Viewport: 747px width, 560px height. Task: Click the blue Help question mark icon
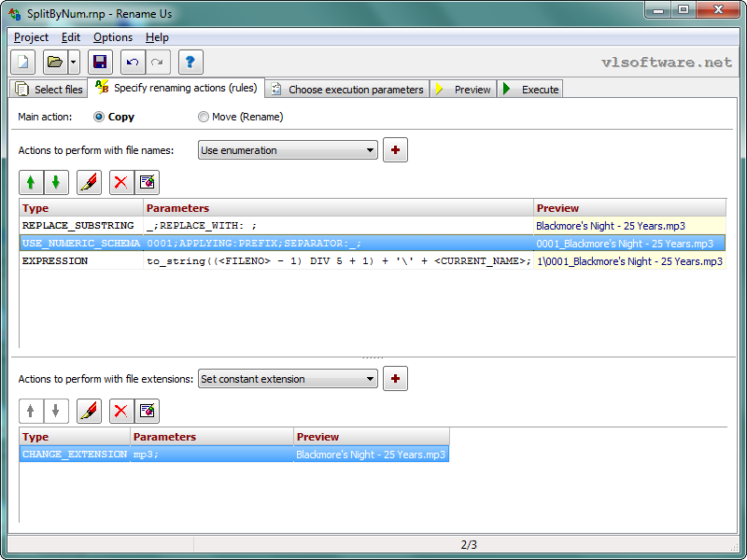click(x=190, y=63)
